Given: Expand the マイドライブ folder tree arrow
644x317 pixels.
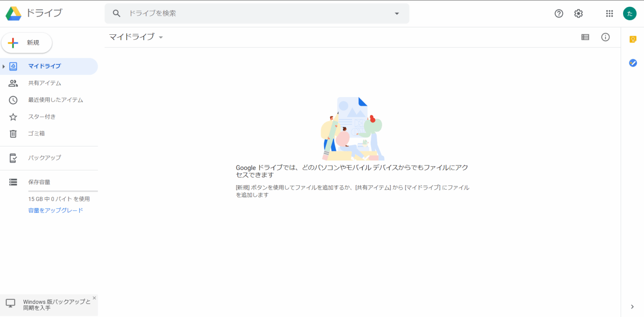Looking at the screenshot, I should click(4, 66).
